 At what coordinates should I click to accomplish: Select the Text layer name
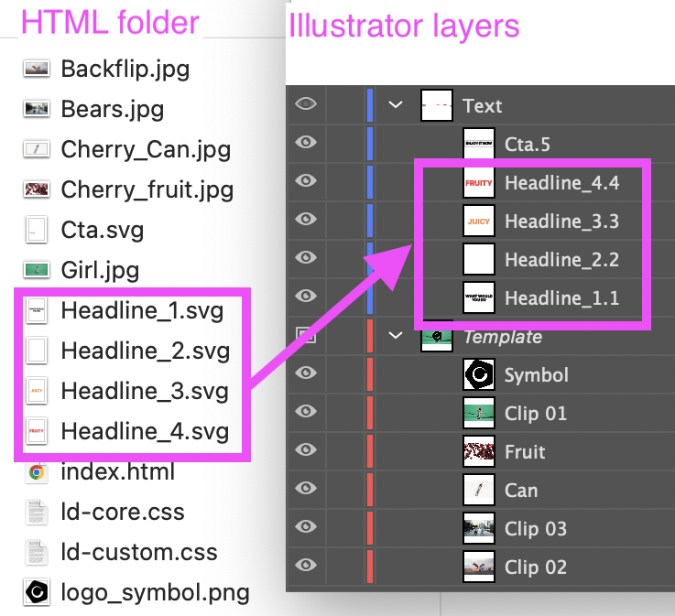click(482, 106)
